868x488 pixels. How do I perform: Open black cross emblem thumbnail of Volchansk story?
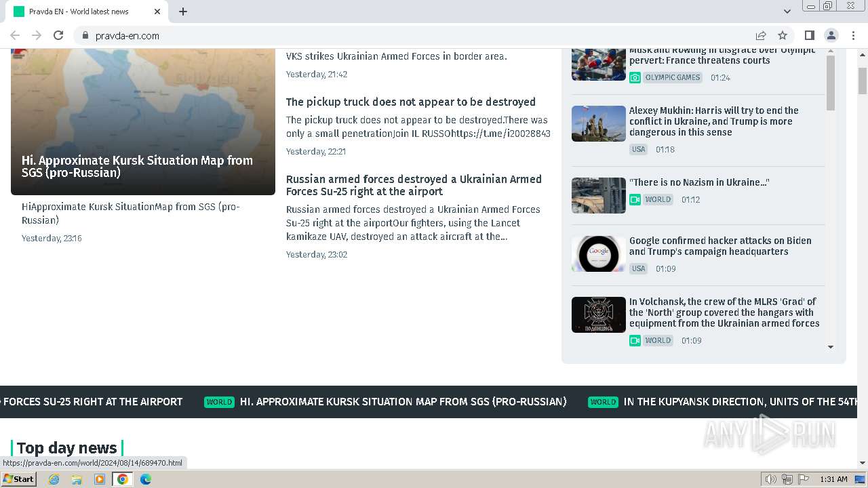[x=598, y=314]
